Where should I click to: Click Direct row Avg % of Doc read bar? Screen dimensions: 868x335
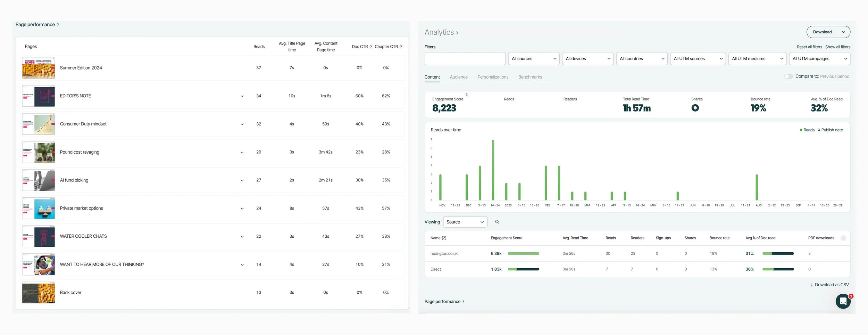coord(778,269)
